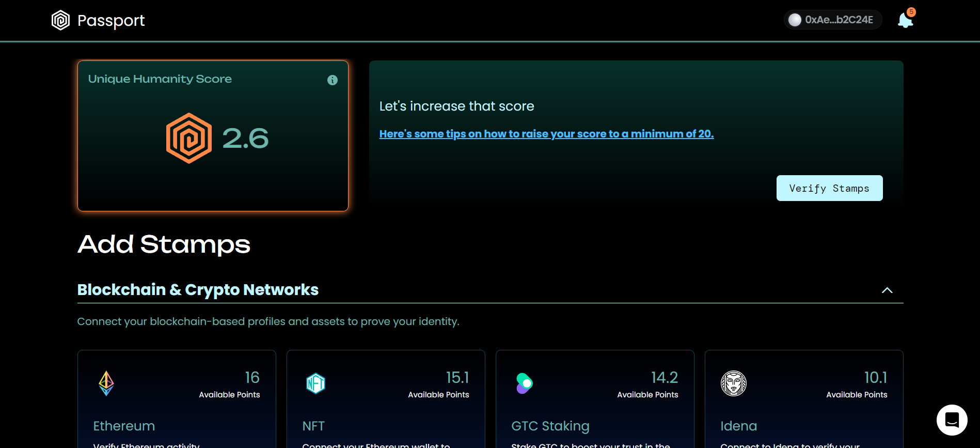Open wallet address 0xAe...b2C24E menu
The height and width of the screenshot is (448, 980).
tap(832, 20)
